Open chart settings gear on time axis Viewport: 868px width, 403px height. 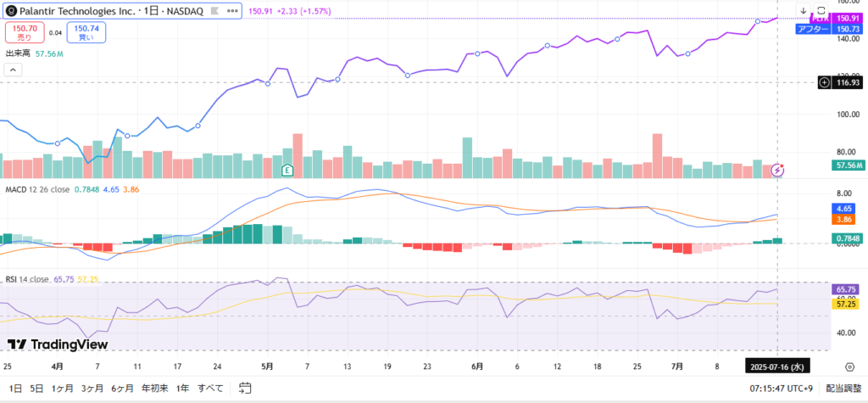pos(849,367)
